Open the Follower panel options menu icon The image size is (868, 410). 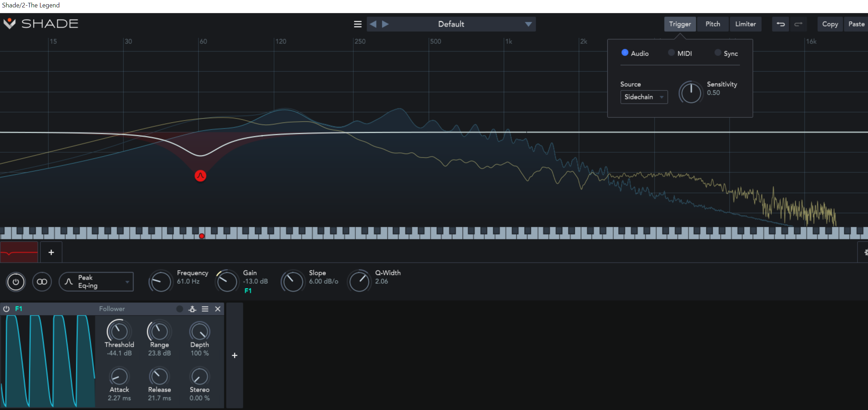pos(205,309)
